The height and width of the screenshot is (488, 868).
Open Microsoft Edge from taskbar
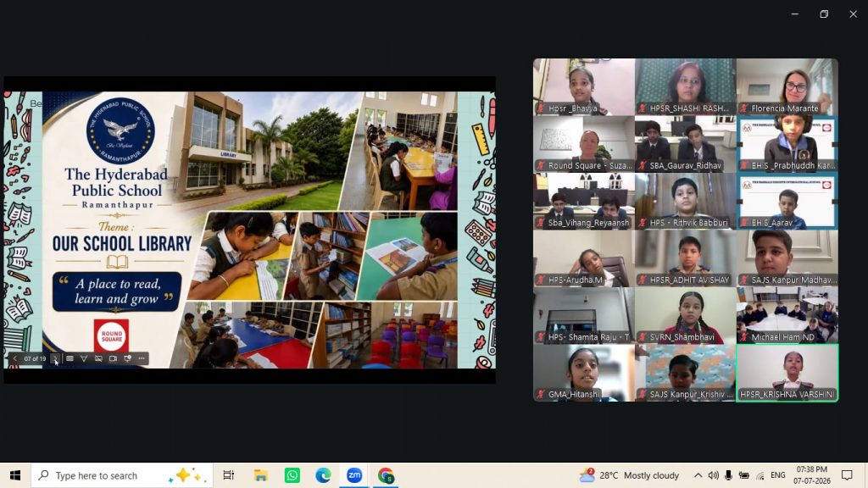pyautogui.click(x=323, y=475)
